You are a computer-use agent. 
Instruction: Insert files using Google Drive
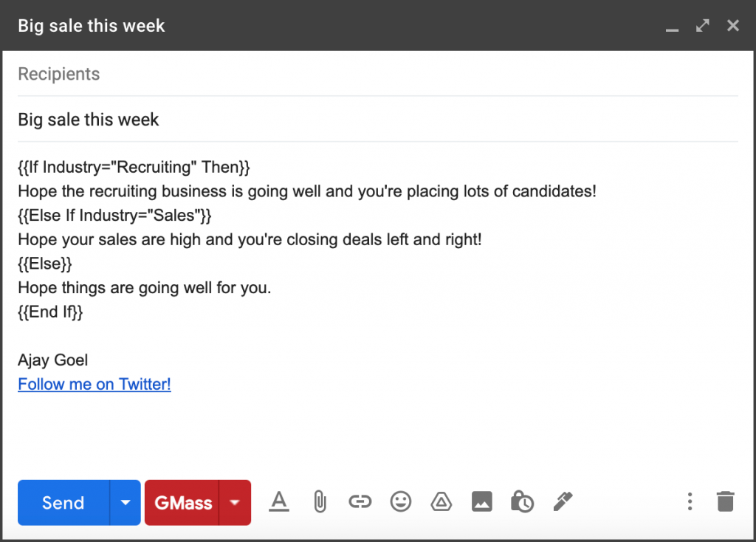point(441,501)
